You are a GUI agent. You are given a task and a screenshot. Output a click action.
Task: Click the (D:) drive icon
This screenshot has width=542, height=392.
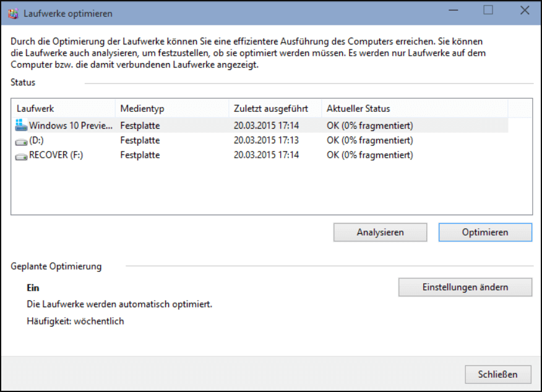(x=21, y=142)
